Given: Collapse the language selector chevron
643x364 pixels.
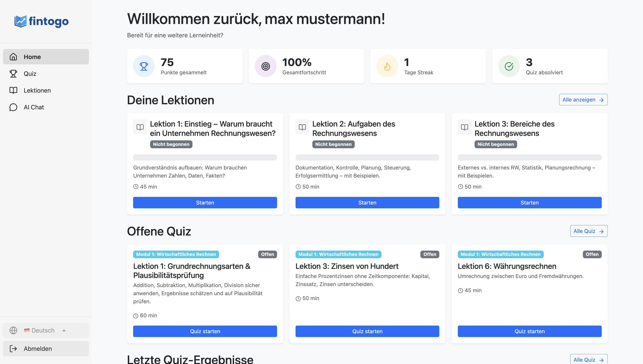Looking at the screenshot, I should coord(64,330).
